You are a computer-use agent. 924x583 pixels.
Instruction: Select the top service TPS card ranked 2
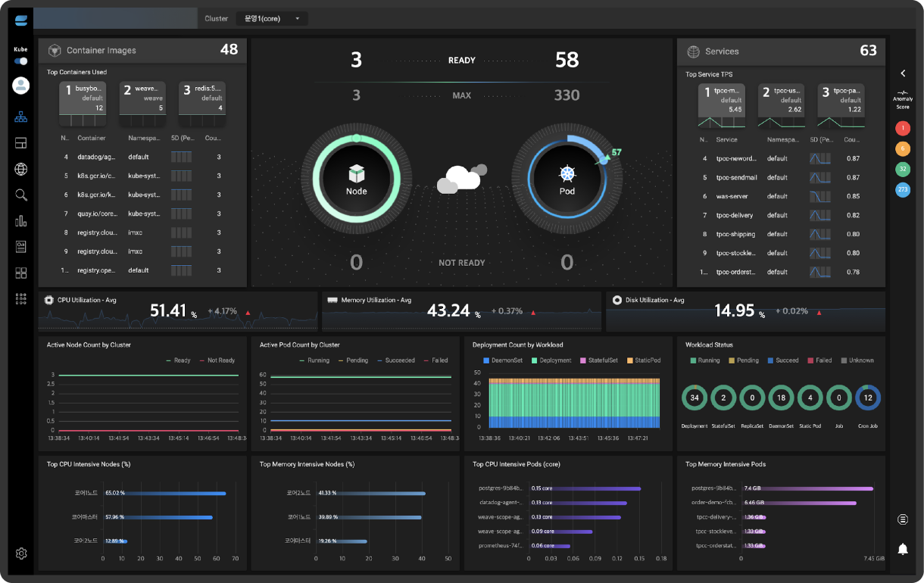click(781, 105)
